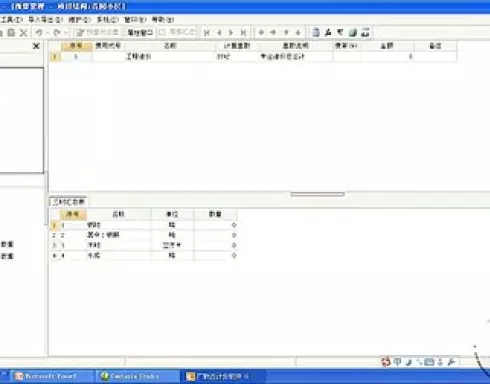The height and width of the screenshot is (384, 490).
Task: Close the left side panel
Action: click(x=36, y=46)
